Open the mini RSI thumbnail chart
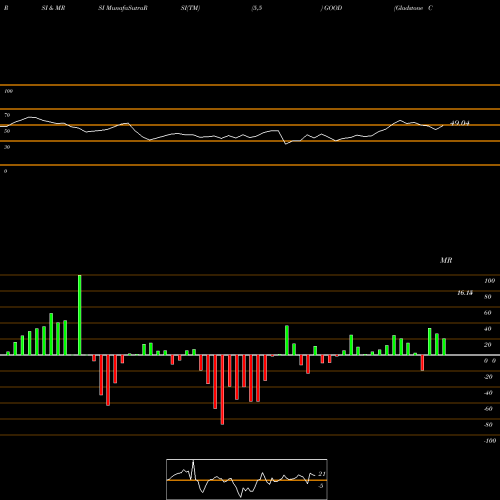This screenshot has width=500, height=500. point(247,479)
